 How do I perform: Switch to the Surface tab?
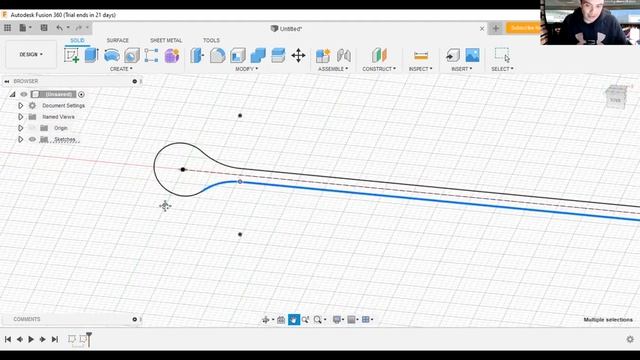click(118, 40)
